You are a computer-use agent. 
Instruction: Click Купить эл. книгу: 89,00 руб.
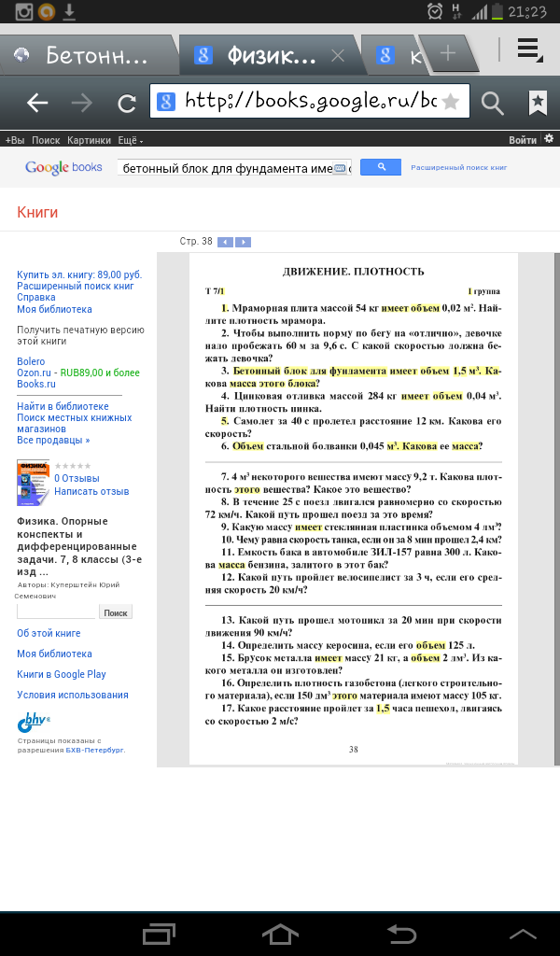click(79, 275)
